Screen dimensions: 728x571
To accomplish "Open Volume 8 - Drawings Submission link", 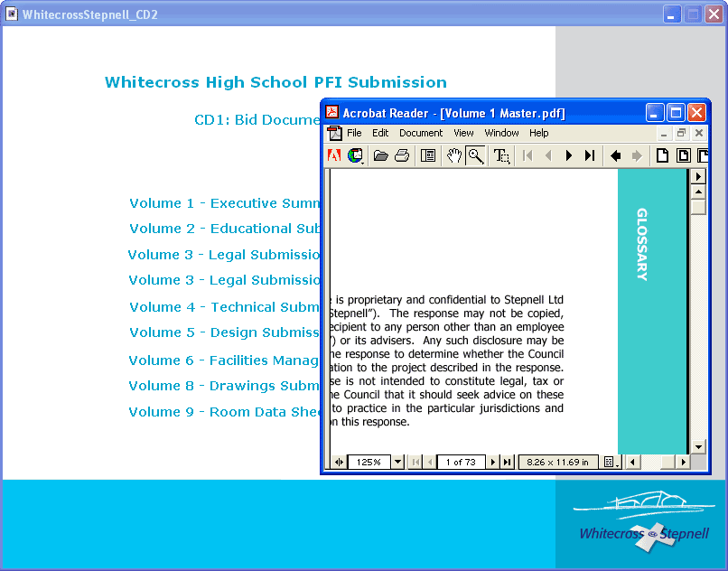I will pyautogui.click(x=224, y=386).
